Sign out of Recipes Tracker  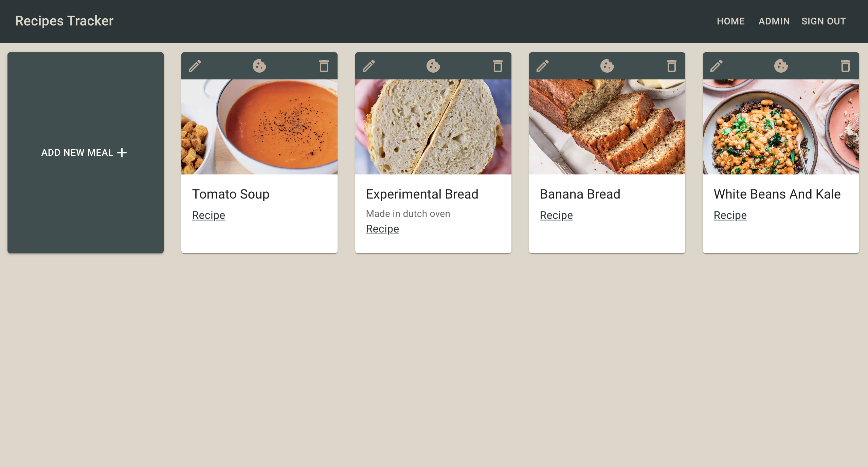823,21
